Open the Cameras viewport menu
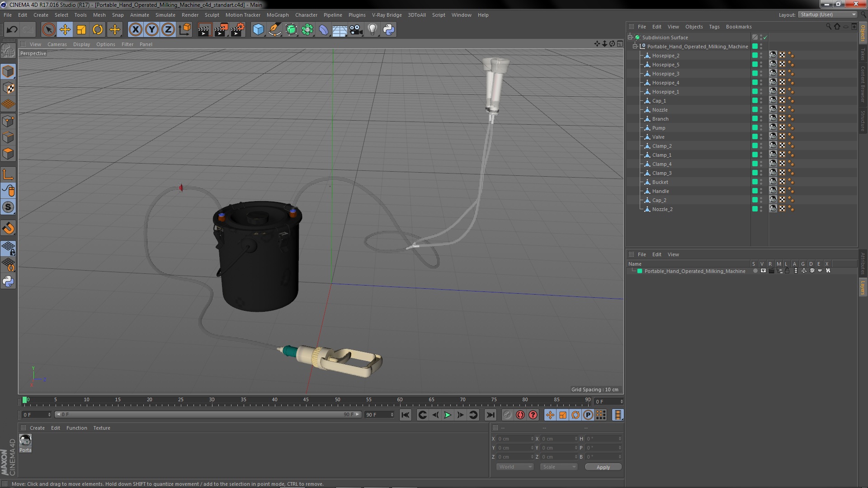 click(57, 44)
